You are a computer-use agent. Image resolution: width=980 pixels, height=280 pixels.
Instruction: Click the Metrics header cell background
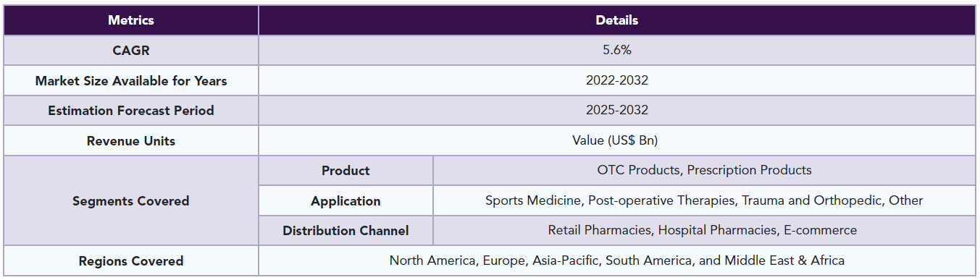tap(131, 20)
